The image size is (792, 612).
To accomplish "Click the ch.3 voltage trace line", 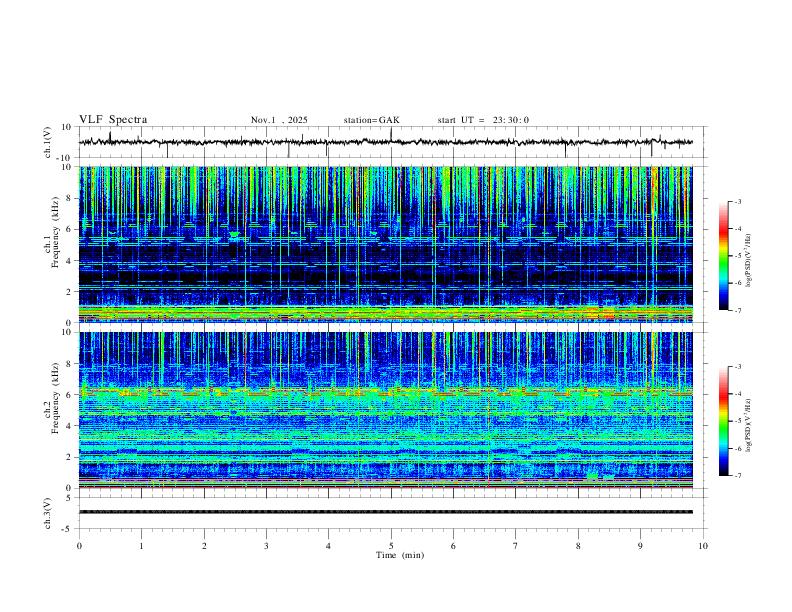I will point(385,512).
